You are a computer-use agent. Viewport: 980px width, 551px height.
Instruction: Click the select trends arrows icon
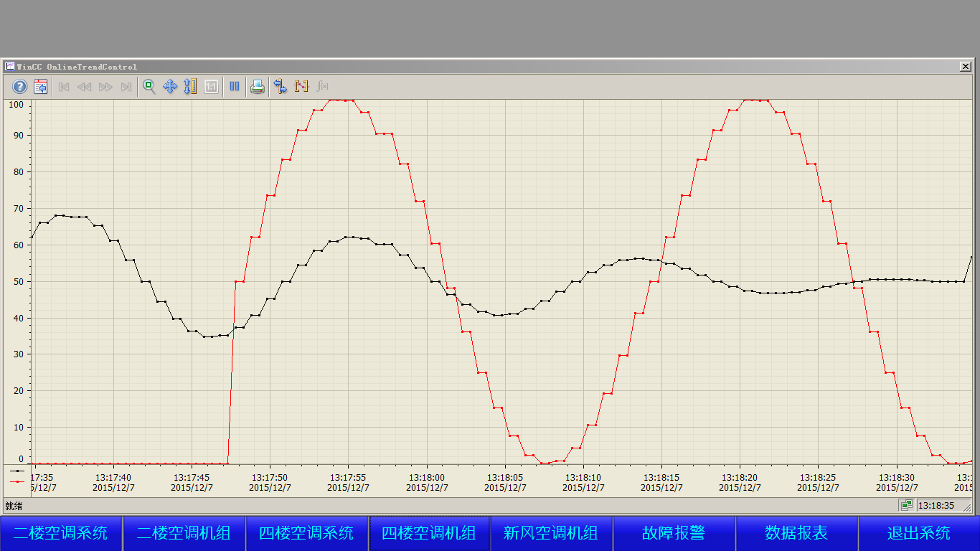click(281, 87)
